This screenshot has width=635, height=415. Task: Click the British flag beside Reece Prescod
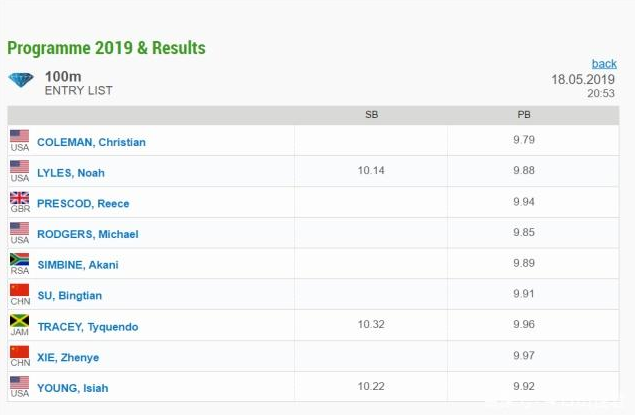(19, 198)
